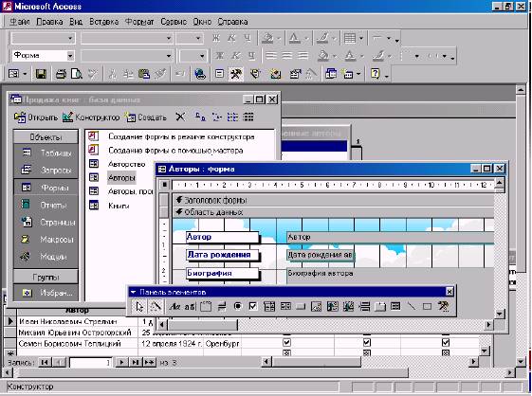The image size is (532, 396).
Task: Click the Save diskette icon in main toolbar
Action: [41, 74]
